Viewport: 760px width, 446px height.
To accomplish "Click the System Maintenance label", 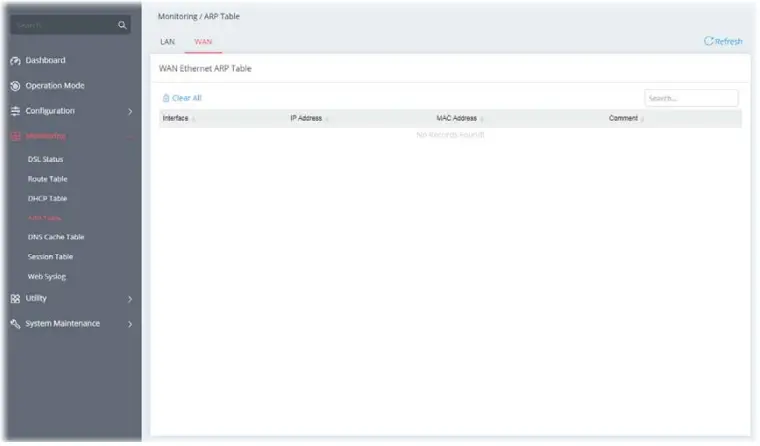I will click(63, 323).
